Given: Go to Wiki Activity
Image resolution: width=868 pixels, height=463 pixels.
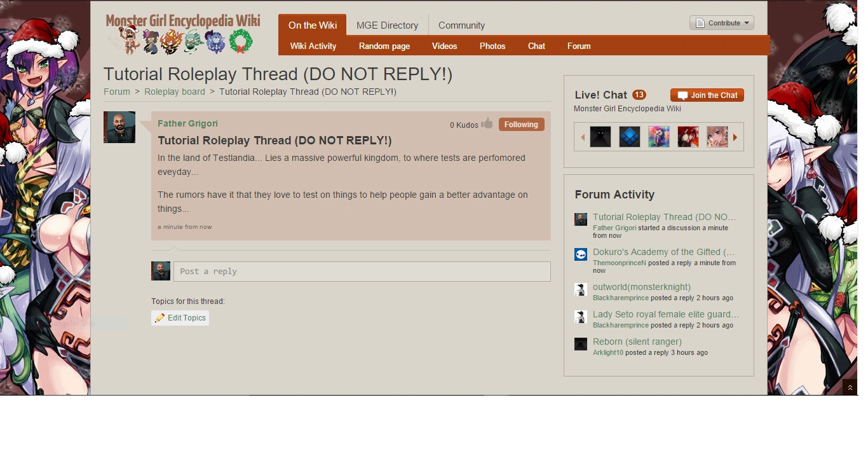Looking at the screenshot, I should (313, 46).
